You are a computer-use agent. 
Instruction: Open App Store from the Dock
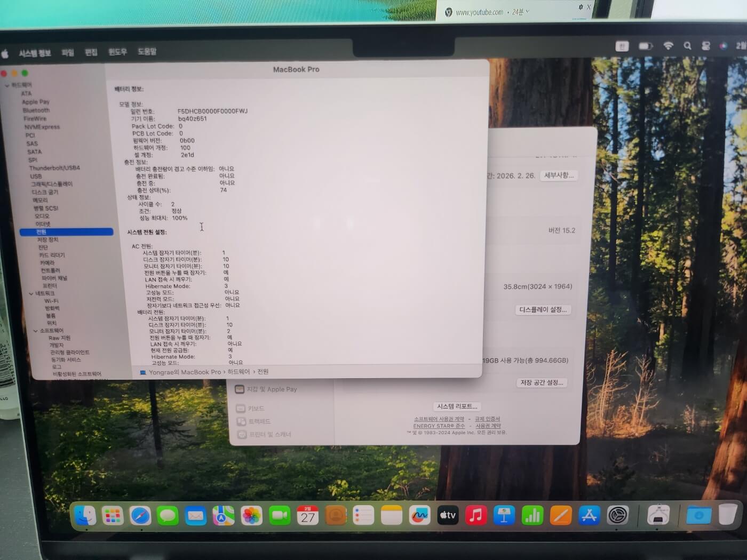coord(589,516)
